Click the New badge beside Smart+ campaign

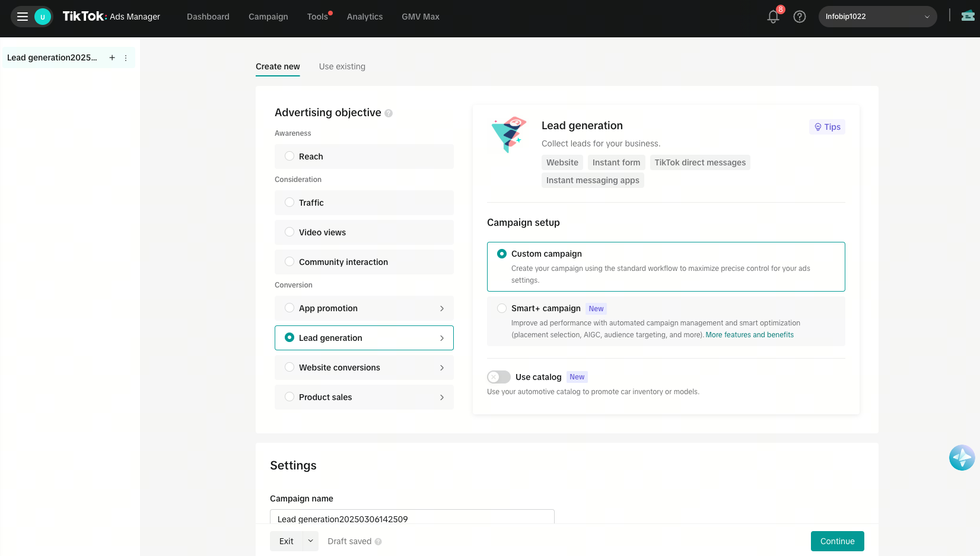point(596,309)
